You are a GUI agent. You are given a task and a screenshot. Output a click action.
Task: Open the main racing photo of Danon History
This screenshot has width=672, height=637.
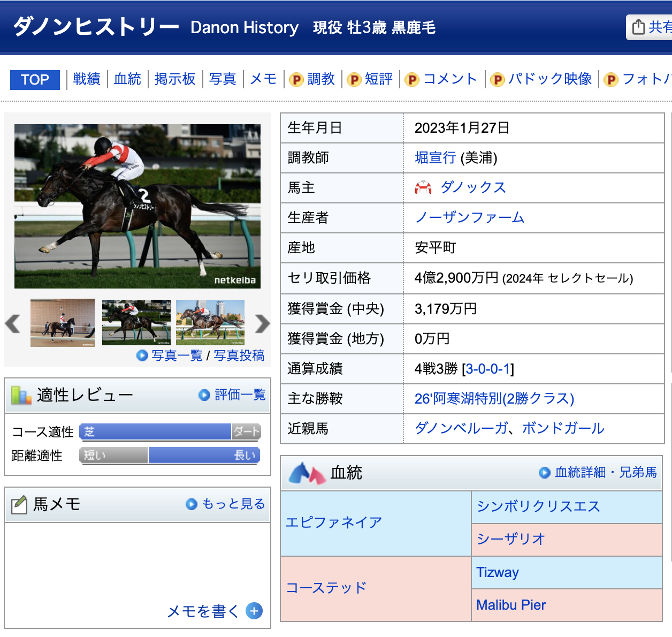138,206
